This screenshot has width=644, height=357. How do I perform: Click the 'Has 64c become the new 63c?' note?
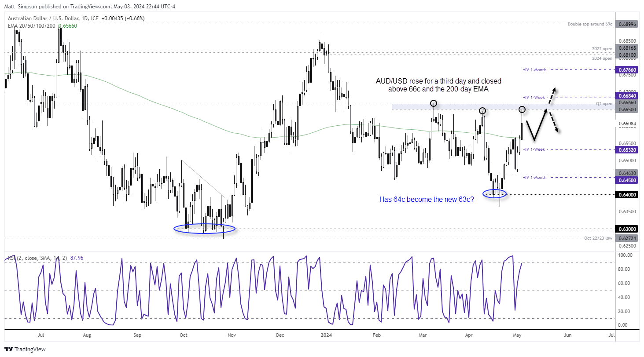pyautogui.click(x=427, y=199)
